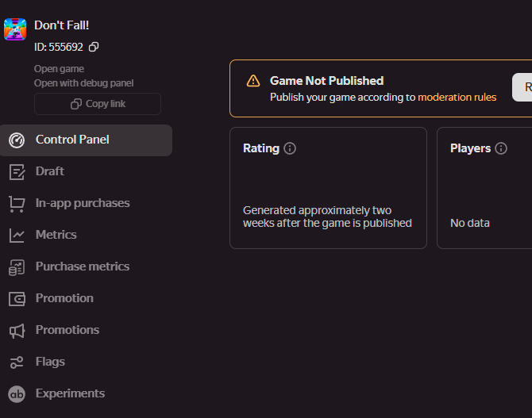Screen dimensions: 532x418
Task: Click the Metrics chart icon
Action: coord(17,236)
